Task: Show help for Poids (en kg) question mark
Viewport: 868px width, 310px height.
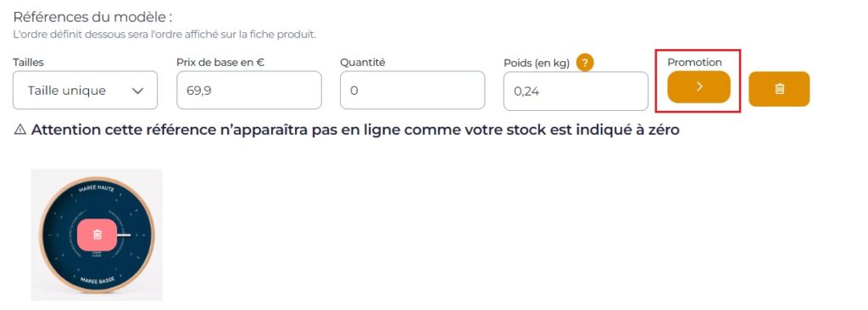Action: coord(585,64)
